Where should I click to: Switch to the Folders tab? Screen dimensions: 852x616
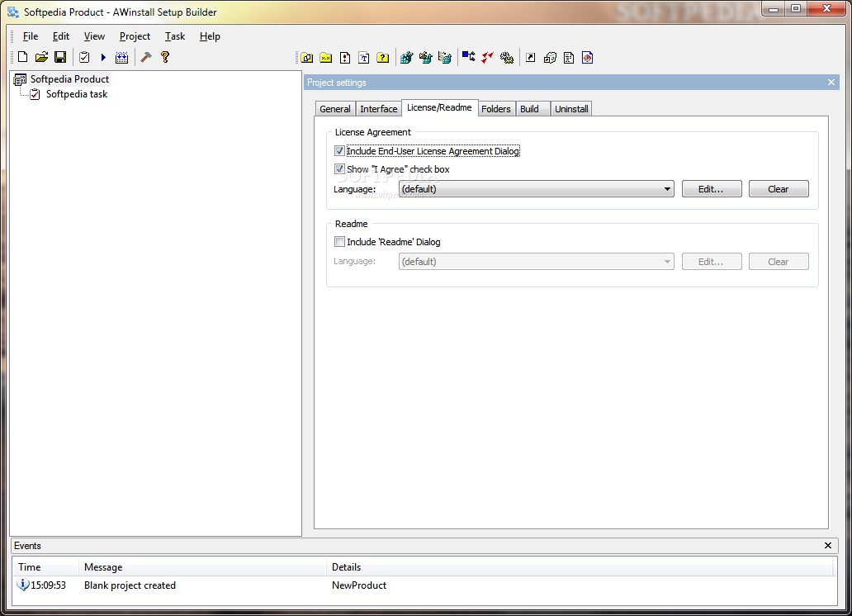(496, 109)
